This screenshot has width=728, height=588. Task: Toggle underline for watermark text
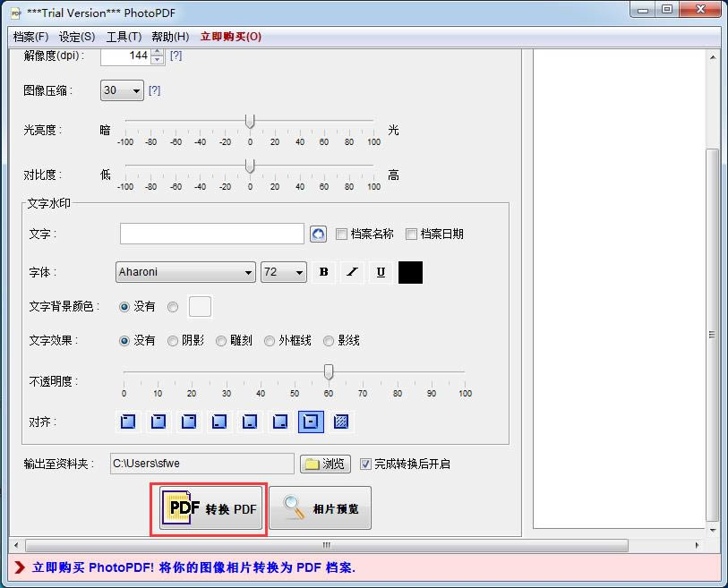click(381, 272)
